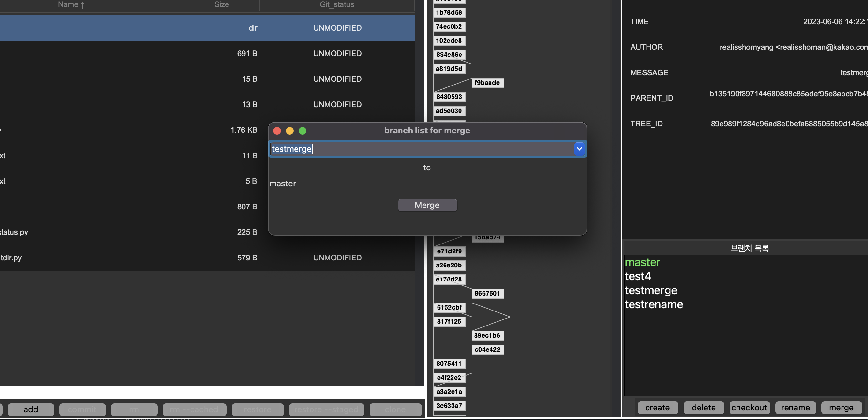Image resolution: width=868 pixels, height=420 pixels.
Task: Open the branch dropdown arrow in merge dialog
Action: click(579, 149)
